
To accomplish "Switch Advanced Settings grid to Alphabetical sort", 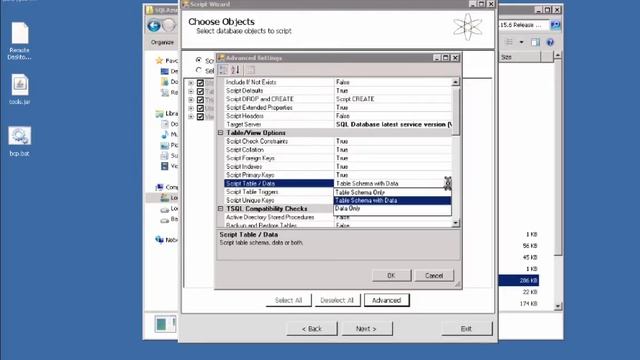I will (236, 70).
